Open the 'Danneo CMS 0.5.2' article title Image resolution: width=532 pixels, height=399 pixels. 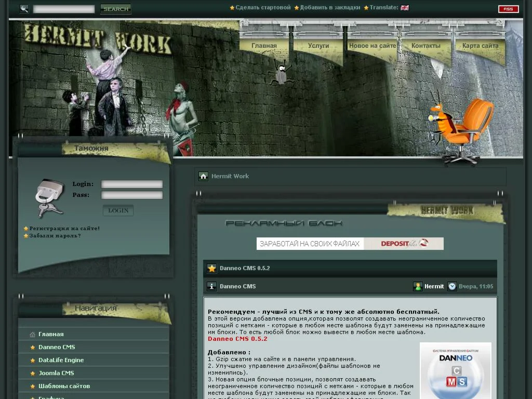(245, 268)
